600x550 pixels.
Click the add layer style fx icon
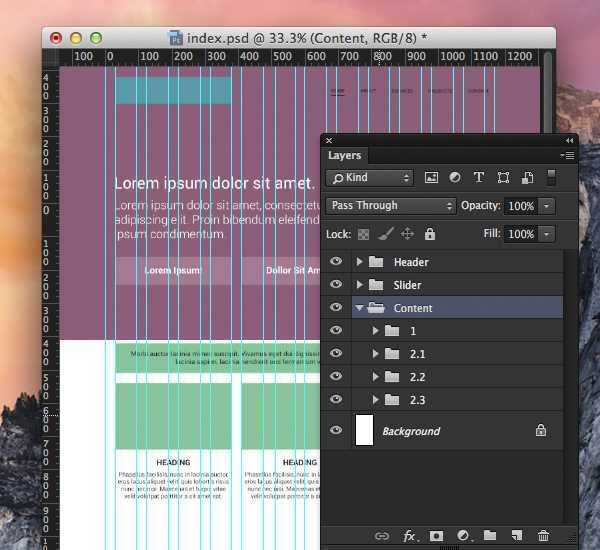coord(410,536)
